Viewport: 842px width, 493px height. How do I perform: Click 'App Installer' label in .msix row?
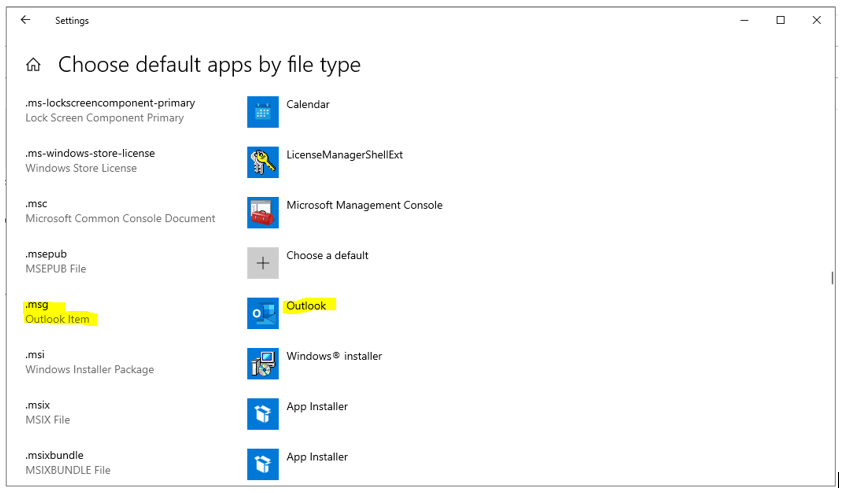317,407
